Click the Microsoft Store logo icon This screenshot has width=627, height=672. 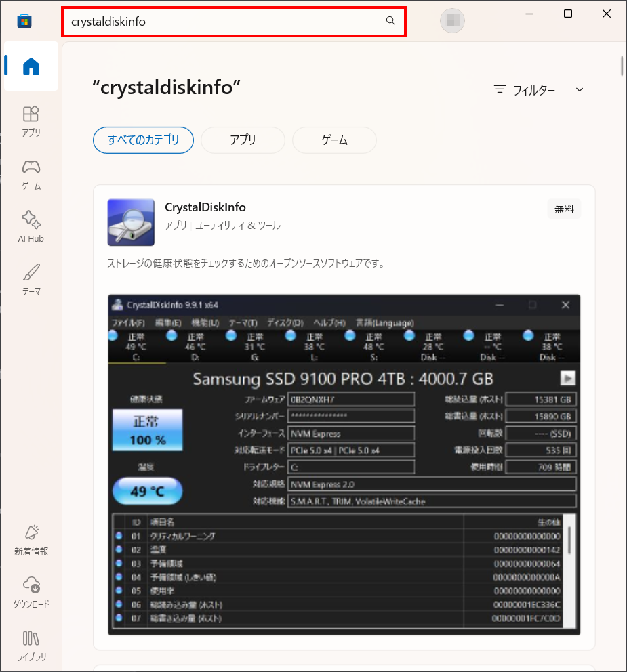(24, 21)
